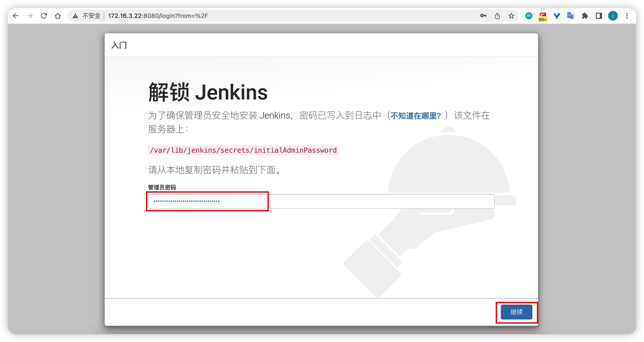This screenshot has height=342, width=644.
Task: Reload the Jenkins login page
Action: point(44,16)
